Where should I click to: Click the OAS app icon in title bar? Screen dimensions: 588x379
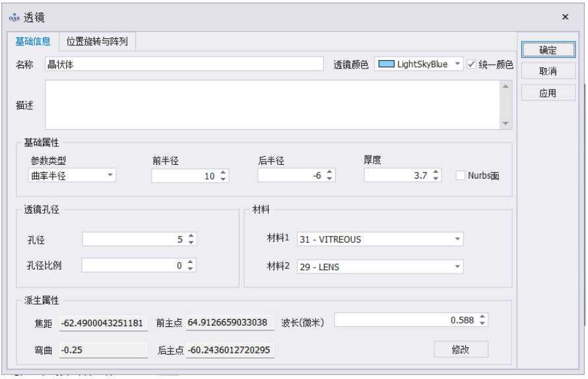click(15, 17)
